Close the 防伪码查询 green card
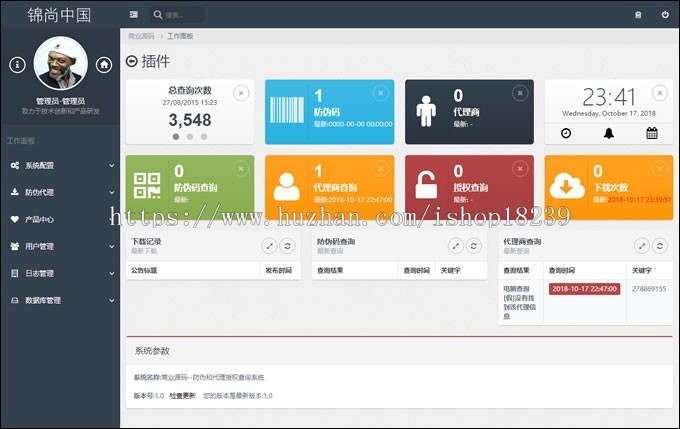The width and height of the screenshot is (680, 429). (x=241, y=168)
